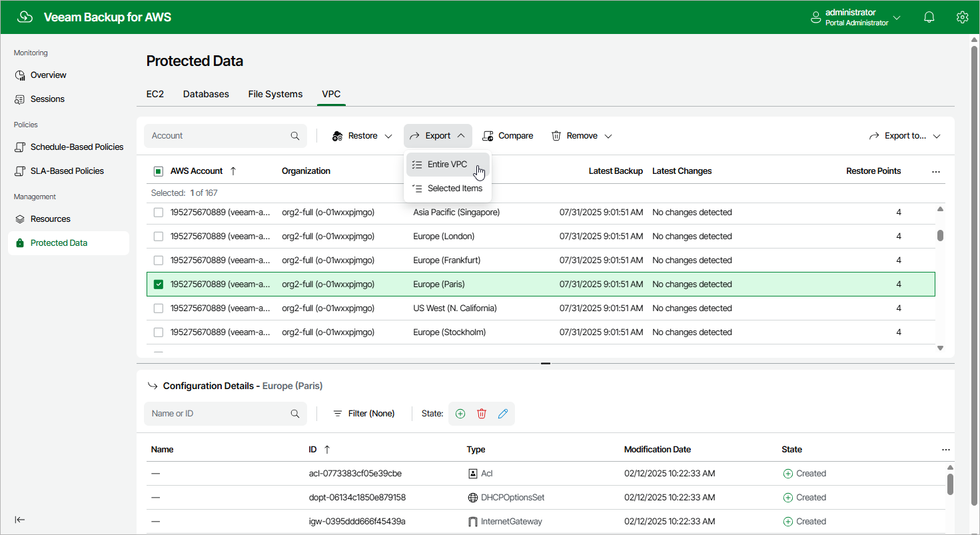Filter by Created state green plus icon
The width and height of the screenshot is (980, 535).
(x=460, y=414)
